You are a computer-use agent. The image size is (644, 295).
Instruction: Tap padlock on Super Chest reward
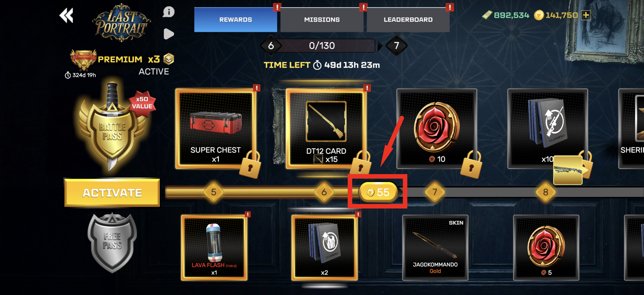click(250, 165)
